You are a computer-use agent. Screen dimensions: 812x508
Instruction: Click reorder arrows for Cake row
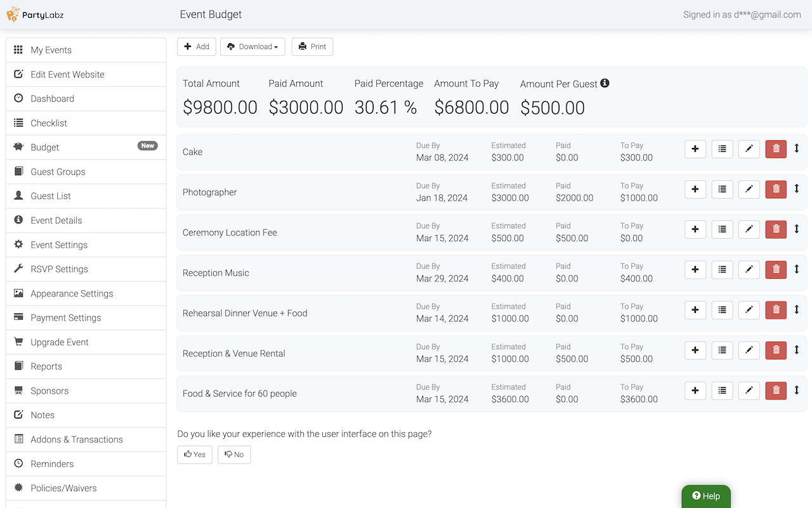click(797, 149)
